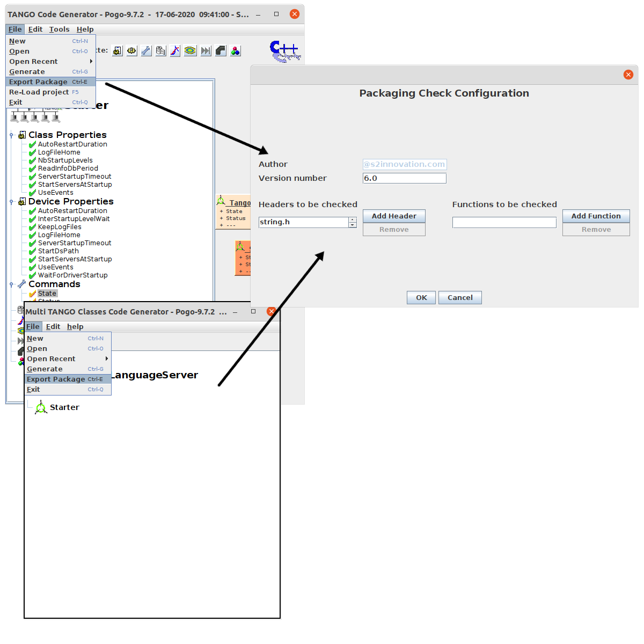Choose New in Pogo File menu
The height and width of the screenshot is (644, 644).
pyautogui.click(x=51, y=41)
